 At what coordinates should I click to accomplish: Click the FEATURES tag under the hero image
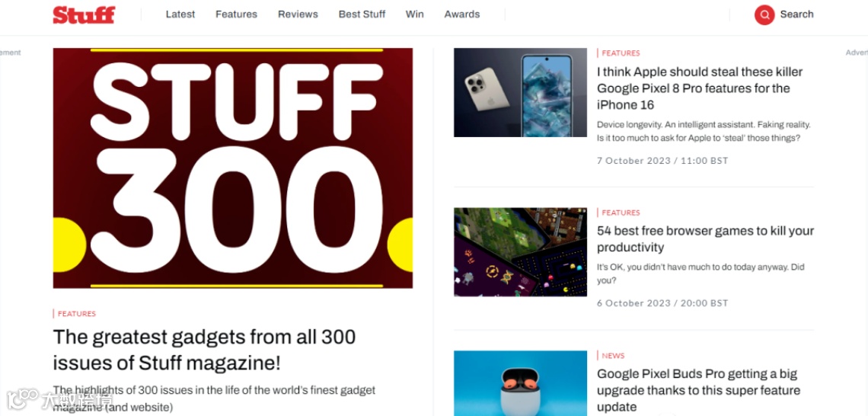click(76, 313)
